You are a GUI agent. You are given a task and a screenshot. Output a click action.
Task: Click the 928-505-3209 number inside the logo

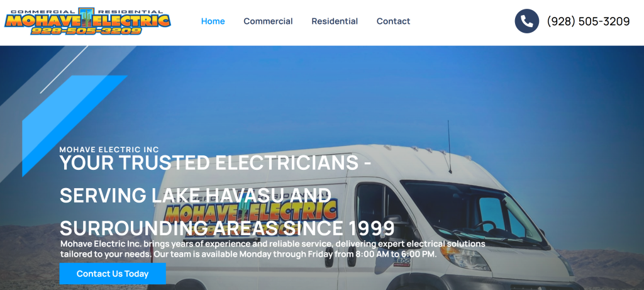pyautogui.click(x=86, y=30)
